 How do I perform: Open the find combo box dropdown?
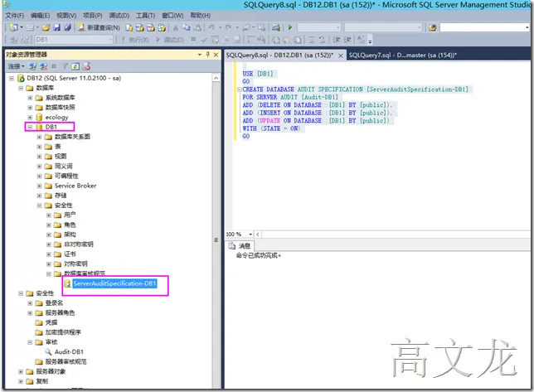pos(527,27)
